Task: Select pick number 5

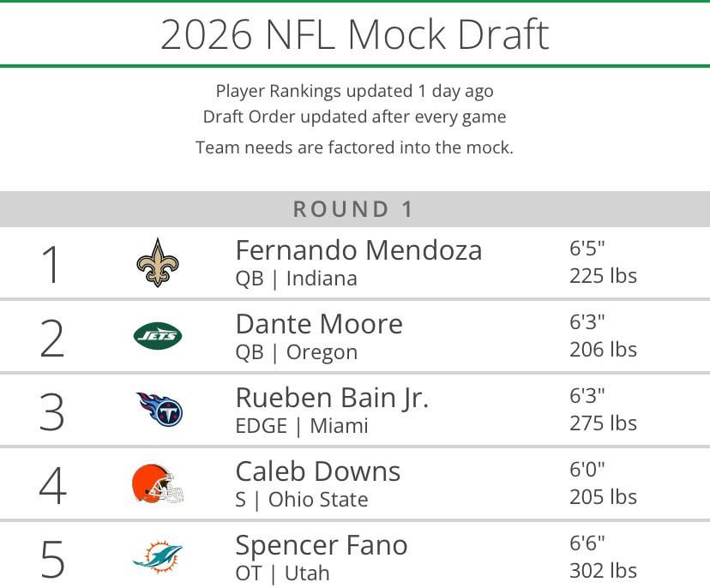Action: pyautogui.click(x=51, y=558)
